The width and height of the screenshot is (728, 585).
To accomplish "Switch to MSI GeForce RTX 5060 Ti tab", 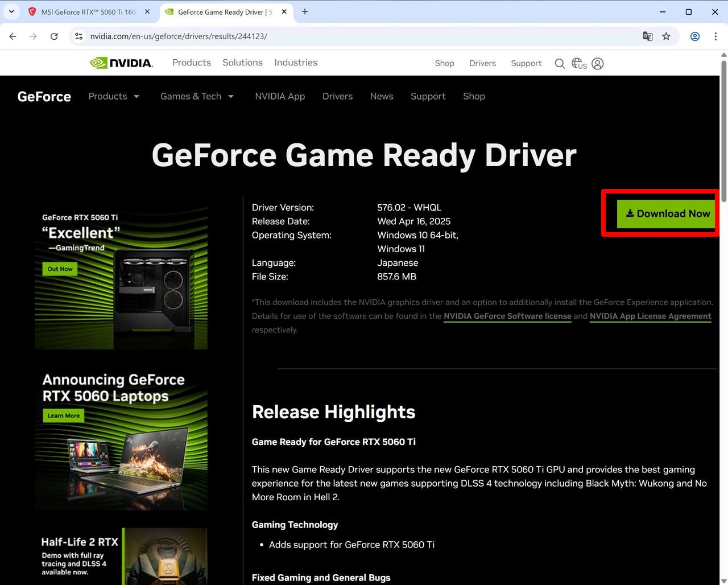I will click(x=89, y=11).
